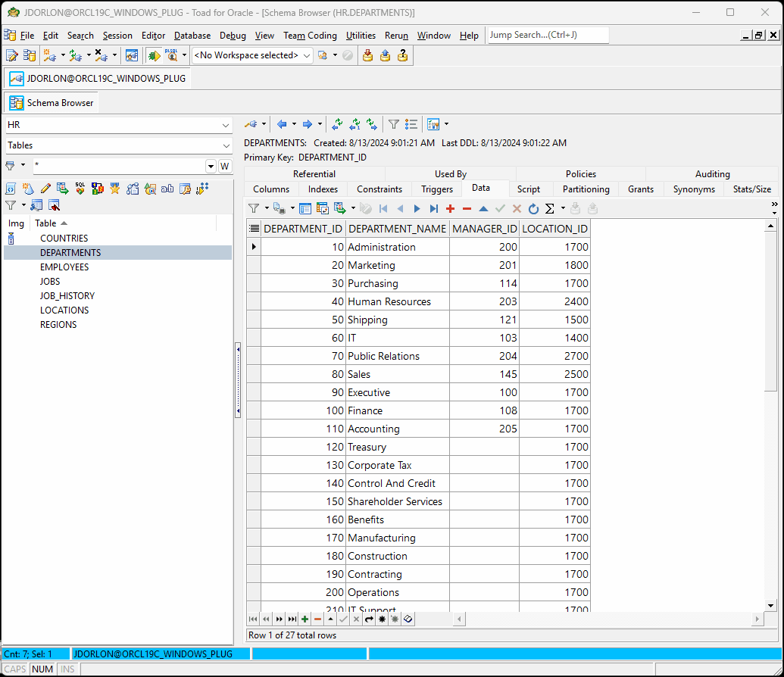Click the Human Resources cell in the data grid
The width and height of the screenshot is (784, 677).
coord(398,302)
